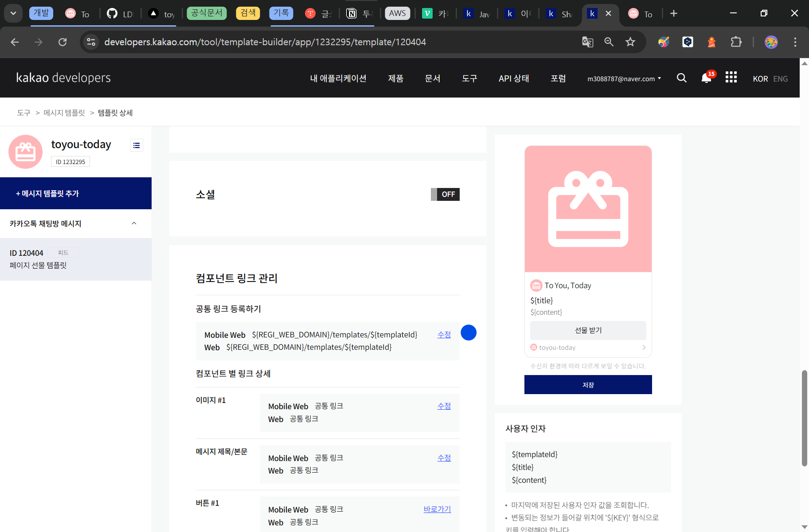Open the Chrome profile avatar
The width and height of the screenshot is (809, 532).
point(771,42)
